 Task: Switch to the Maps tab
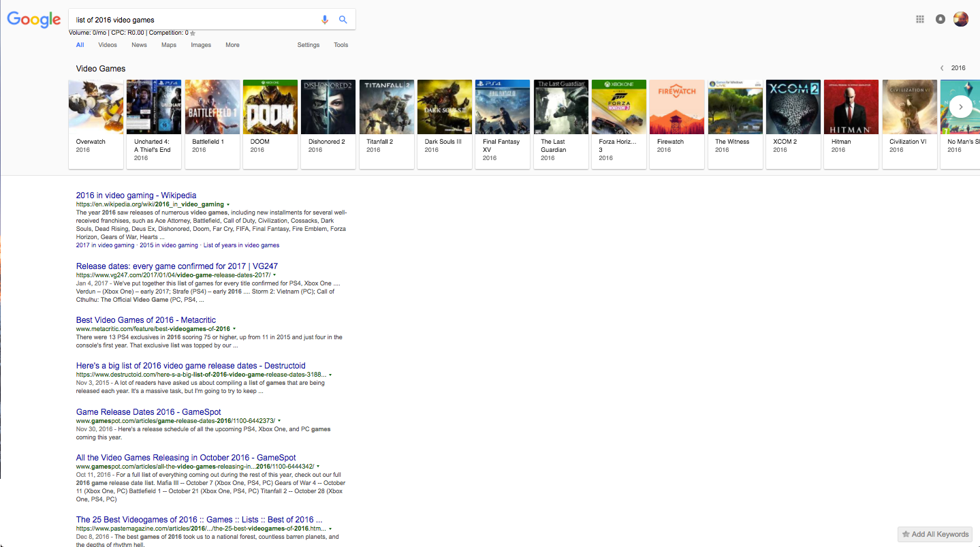(169, 45)
